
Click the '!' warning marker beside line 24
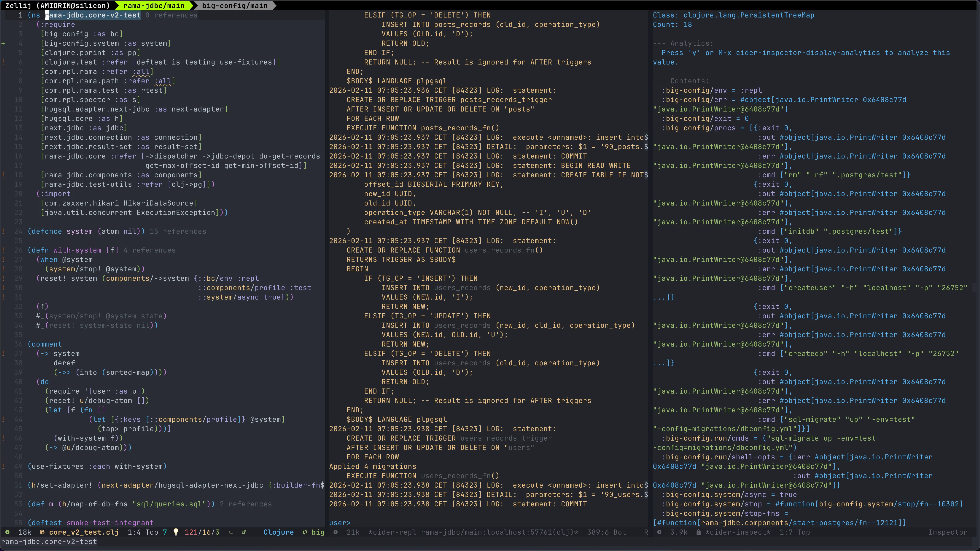[3, 231]
